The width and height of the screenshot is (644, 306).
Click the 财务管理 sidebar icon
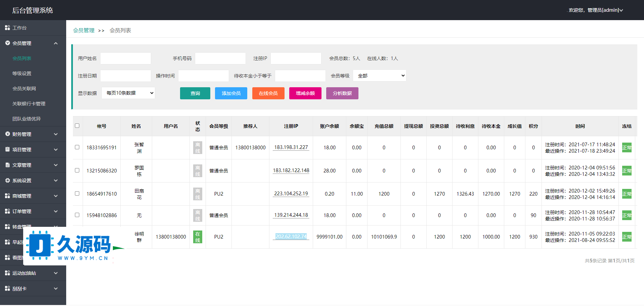coord(7,134)
